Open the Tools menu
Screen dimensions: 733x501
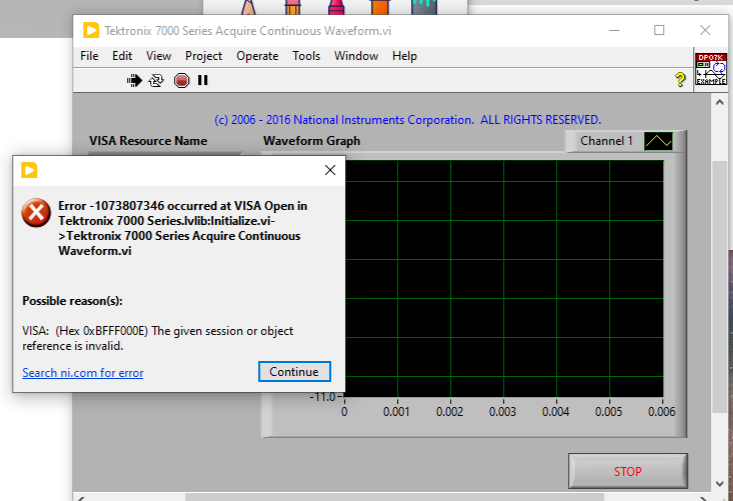tap(306, 56)
